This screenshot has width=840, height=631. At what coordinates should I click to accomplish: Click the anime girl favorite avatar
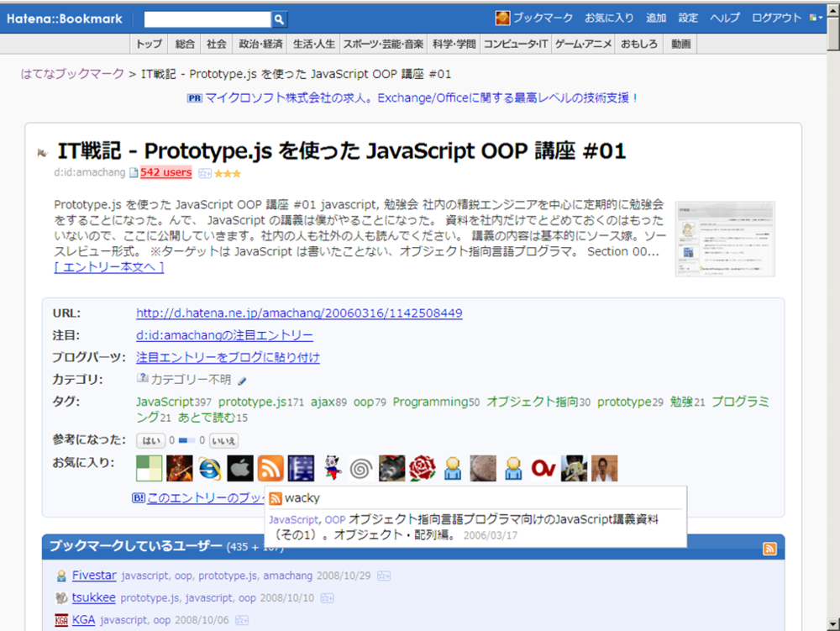pyautogui.click(x=575, y=468)
